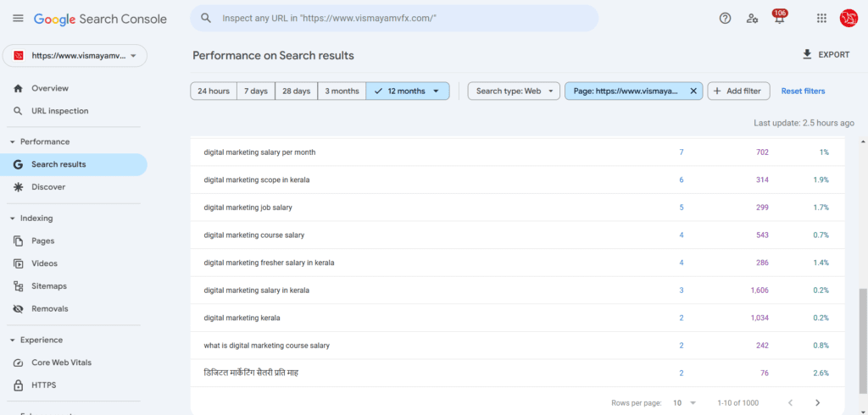Click the CTR value 2.6%
This screenshot has height=415, width=868.
(821, 373)
